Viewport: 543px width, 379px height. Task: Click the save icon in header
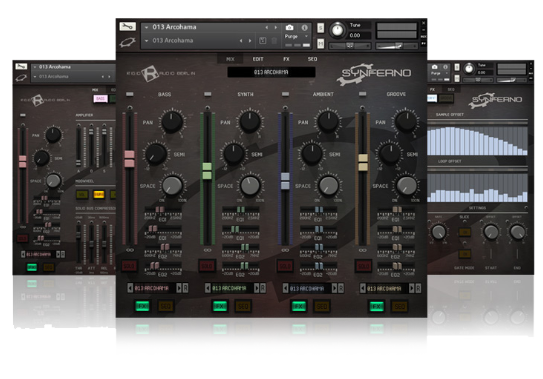[262, 41]
